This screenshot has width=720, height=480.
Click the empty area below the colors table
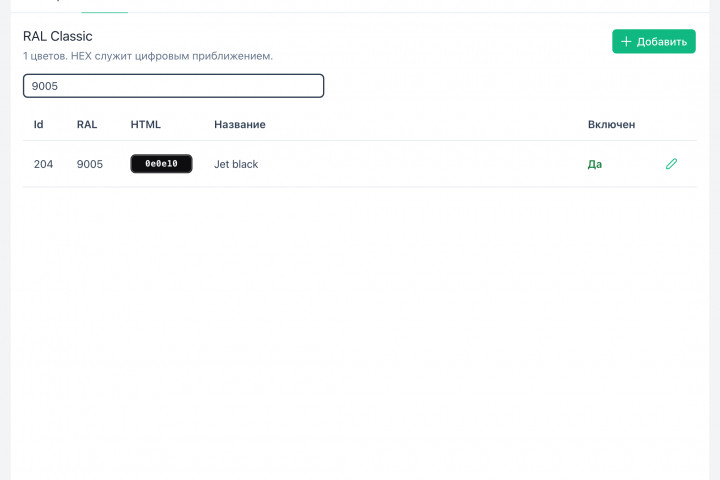(360, 331)
